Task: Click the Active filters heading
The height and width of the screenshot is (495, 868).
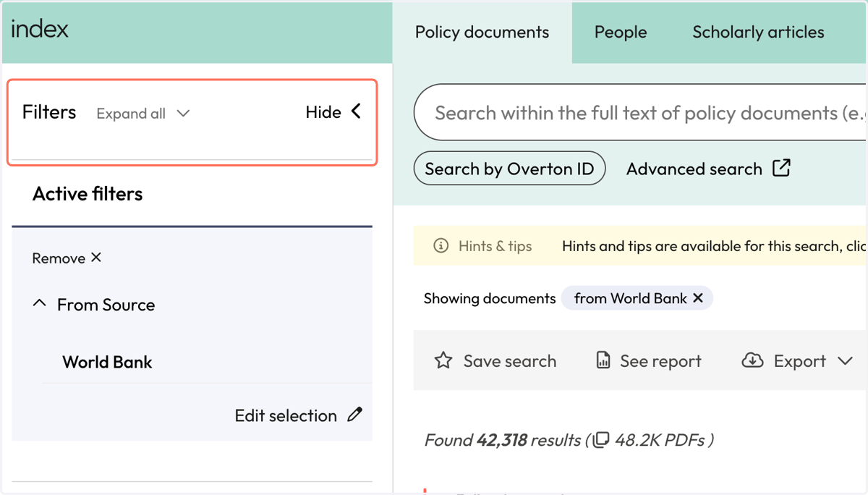Action: 88,194
